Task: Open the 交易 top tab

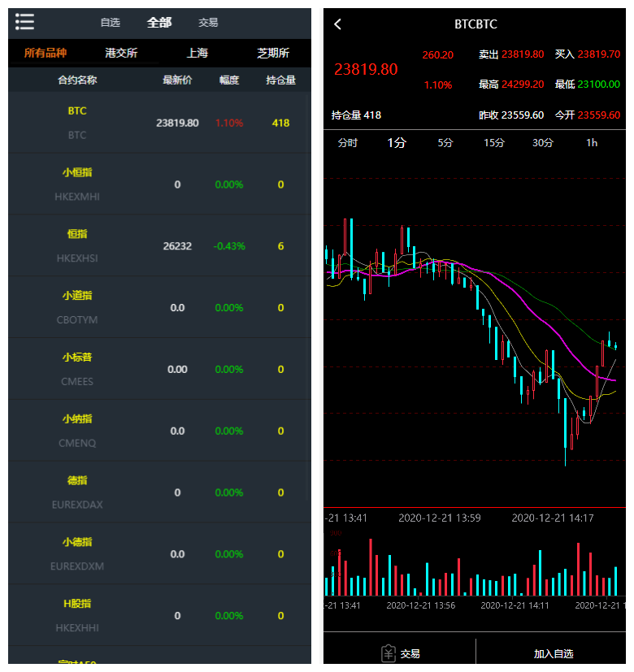Action: pyautogui.click(x=208, y=22)
